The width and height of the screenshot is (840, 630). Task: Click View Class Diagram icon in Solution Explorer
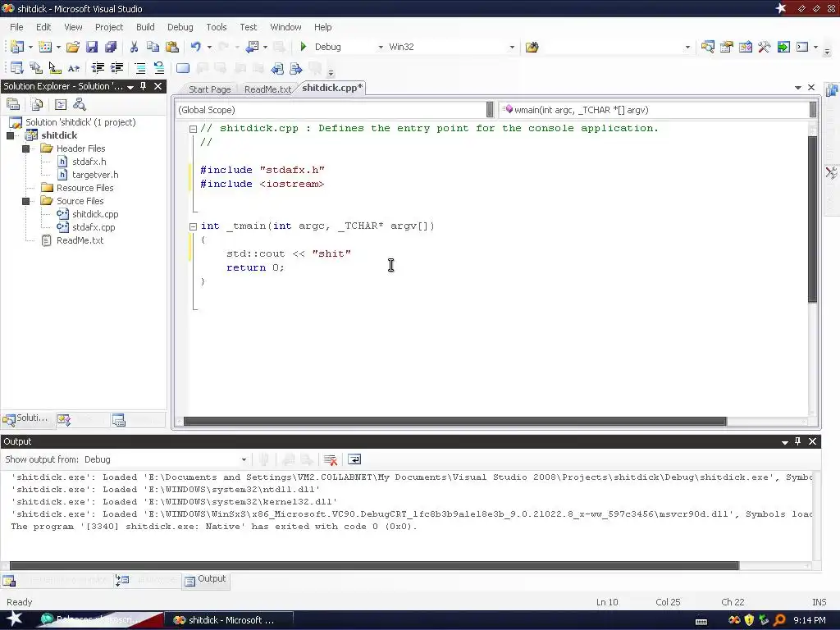[x=80, y=104]
